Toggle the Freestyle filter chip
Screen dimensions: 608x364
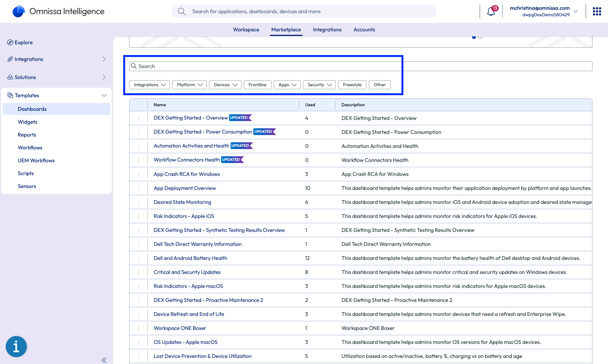(x=352, y=85)
